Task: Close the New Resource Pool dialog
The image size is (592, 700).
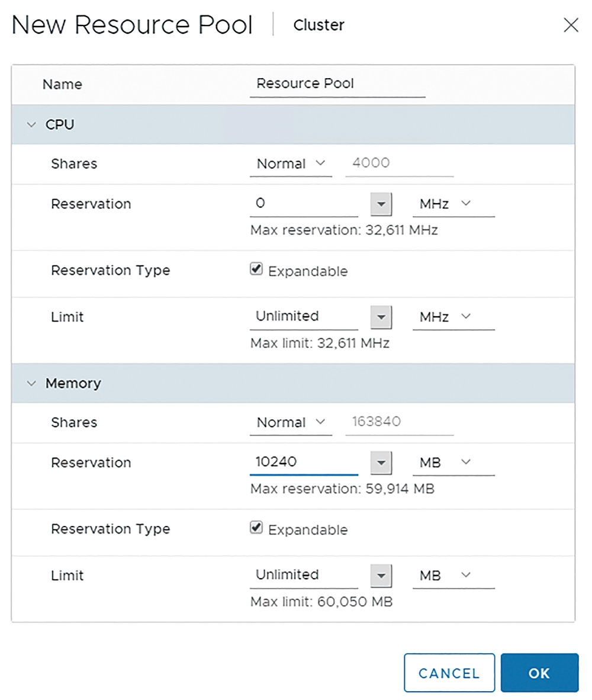Action: point(571,25)
